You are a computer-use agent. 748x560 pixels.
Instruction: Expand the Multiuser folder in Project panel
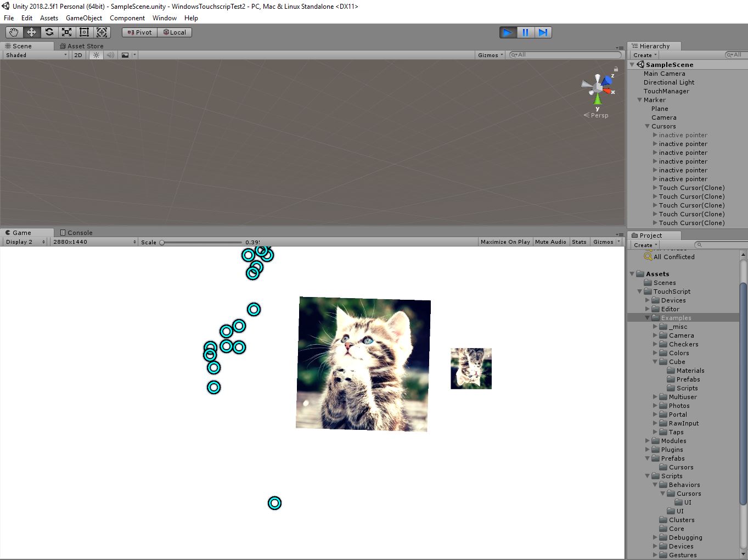point(655,396)
